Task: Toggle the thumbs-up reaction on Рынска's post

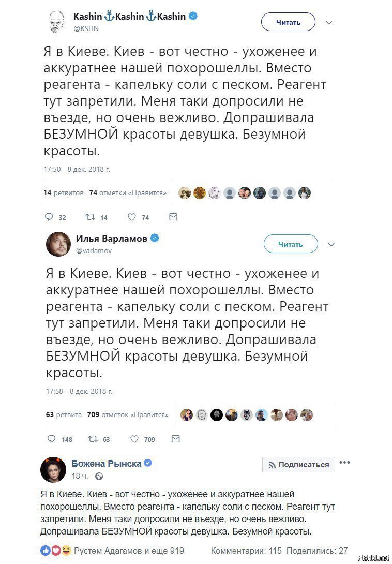Action: 46,551
